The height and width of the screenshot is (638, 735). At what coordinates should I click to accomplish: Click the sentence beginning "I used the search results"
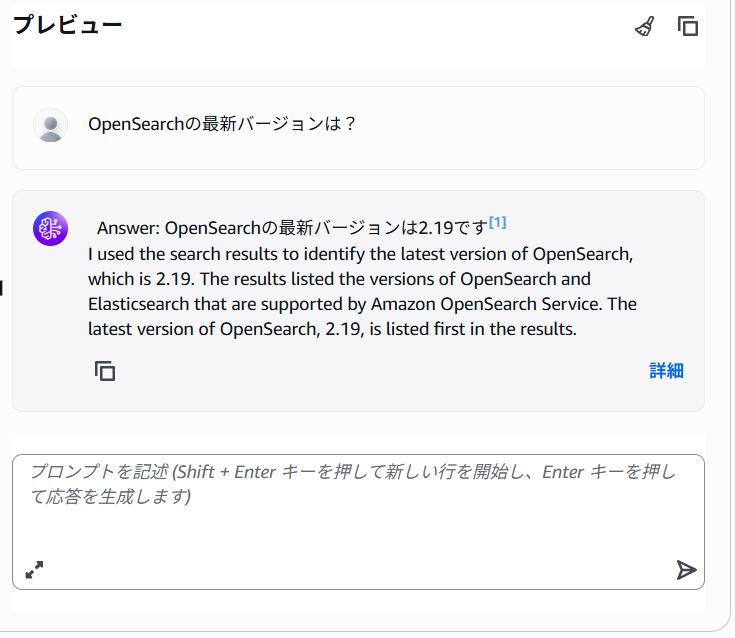pyautogui.click(x=360, y=254)
